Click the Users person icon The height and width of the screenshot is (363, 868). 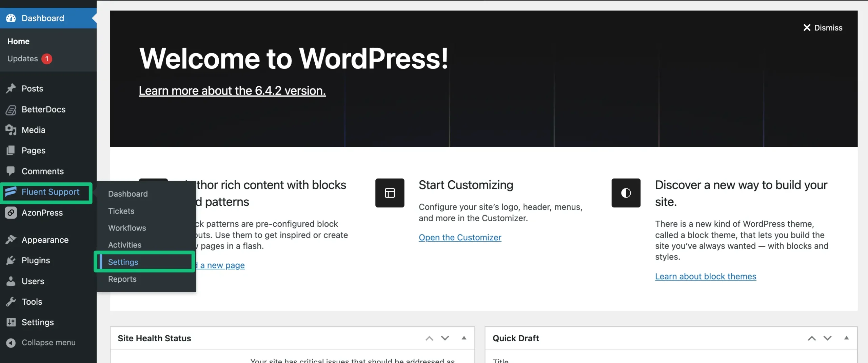11,281
